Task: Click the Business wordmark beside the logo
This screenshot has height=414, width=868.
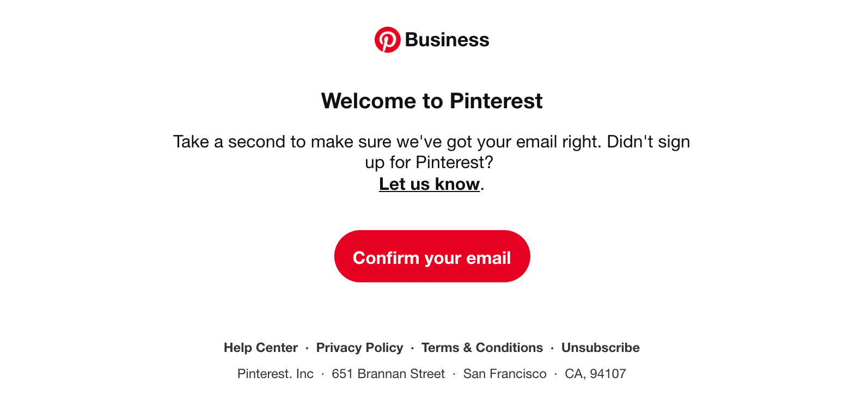Action: [x=447, y=40]
